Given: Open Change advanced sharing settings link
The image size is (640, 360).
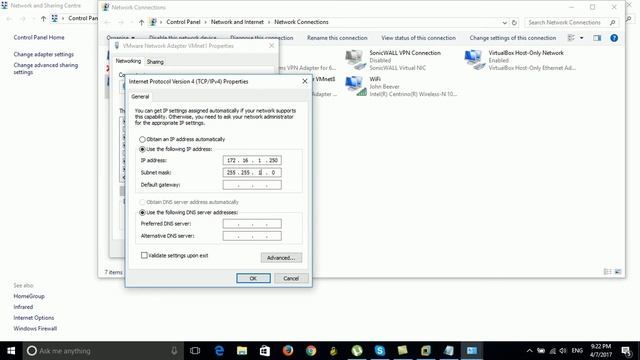Looking at the screenshot, I should tap(46, 69).
